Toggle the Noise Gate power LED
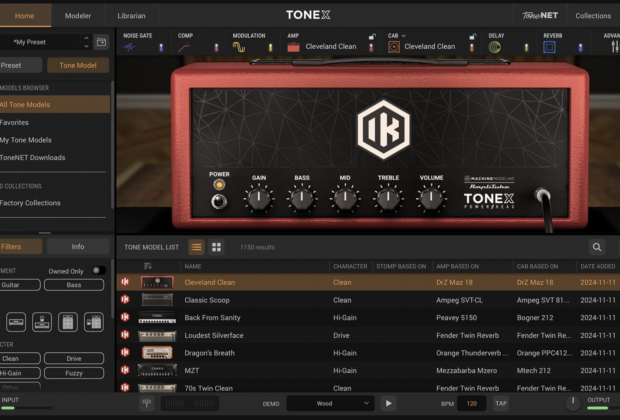The image size is (620, 420). click(x=161, y=48)
